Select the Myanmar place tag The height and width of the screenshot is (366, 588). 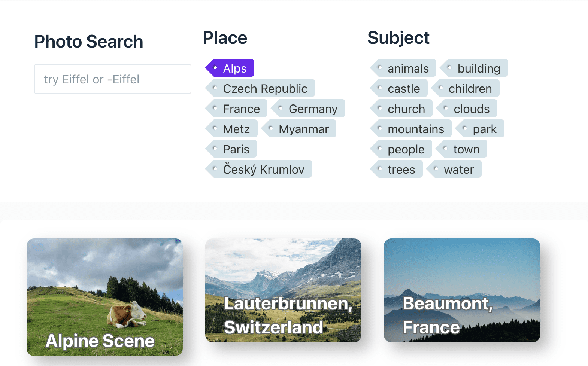pos(298,129)
